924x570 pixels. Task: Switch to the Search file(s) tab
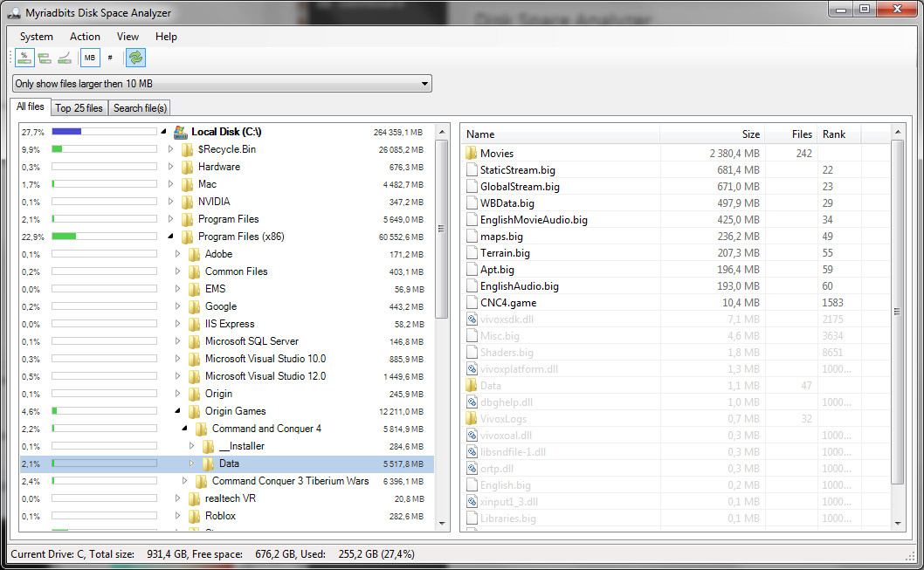(x=141, y=107)
